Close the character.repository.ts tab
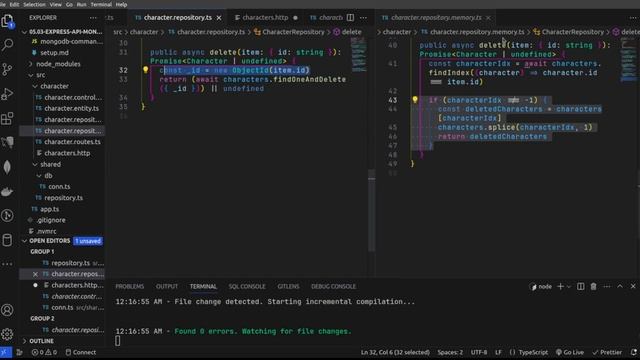The height and width of the screenshot is (360, 640). tap(219, 18)
